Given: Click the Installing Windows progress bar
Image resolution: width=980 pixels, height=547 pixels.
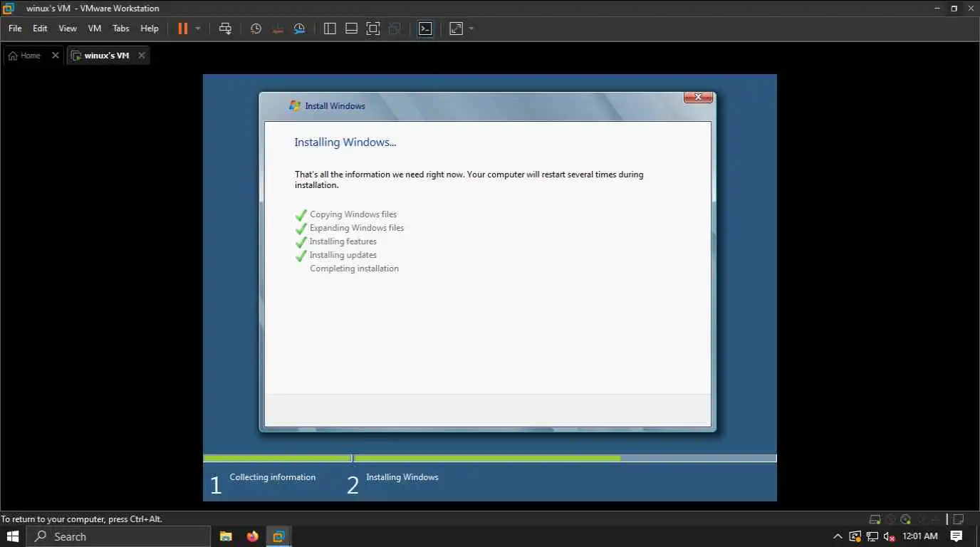Looking at the screenshot, I should [x=565, y=459].
